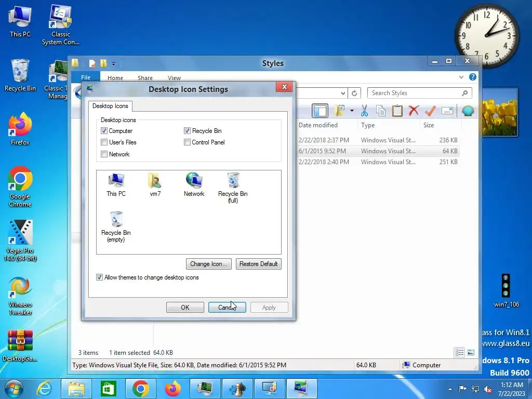
Task: Open the address bar history dropdown
Action: pyautogui.click(x=343, y=94)
